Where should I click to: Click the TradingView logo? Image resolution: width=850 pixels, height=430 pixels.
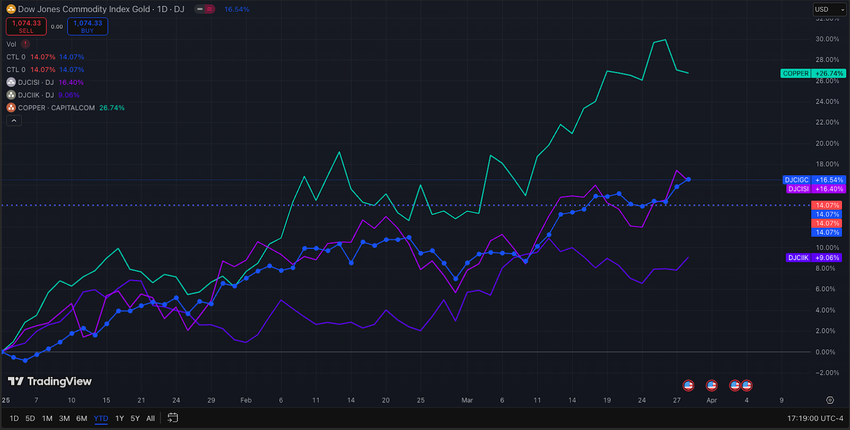point(50,381)
